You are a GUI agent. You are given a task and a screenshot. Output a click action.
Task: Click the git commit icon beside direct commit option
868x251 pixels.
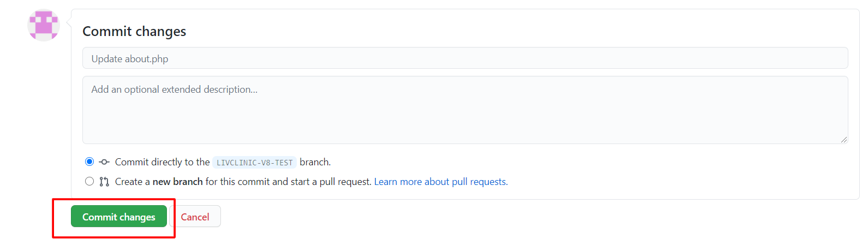pyautogui.click(x=104, y=162)
